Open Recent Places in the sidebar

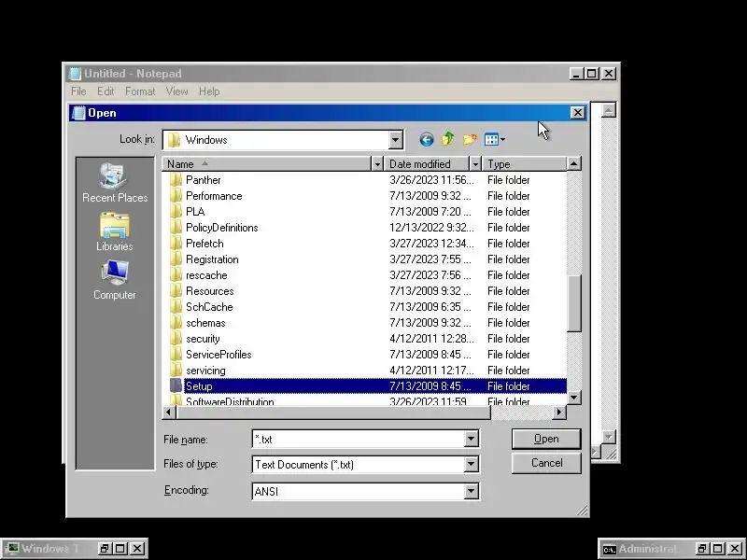[x=115, y=183]
